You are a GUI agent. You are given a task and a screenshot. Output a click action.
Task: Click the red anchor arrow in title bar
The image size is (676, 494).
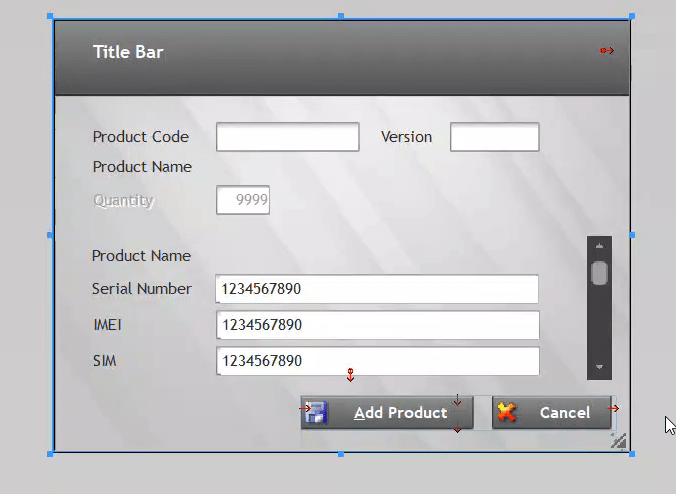(x=607, y=50)
